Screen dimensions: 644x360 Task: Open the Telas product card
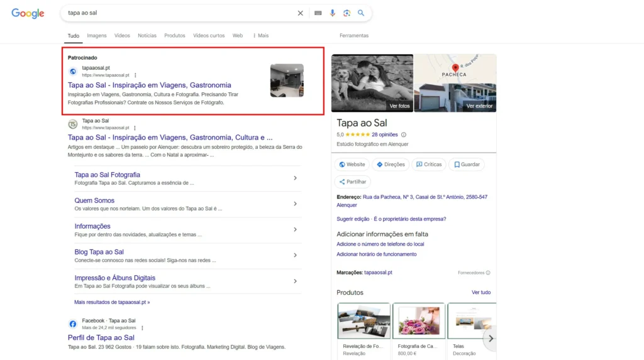pos(472,330)
